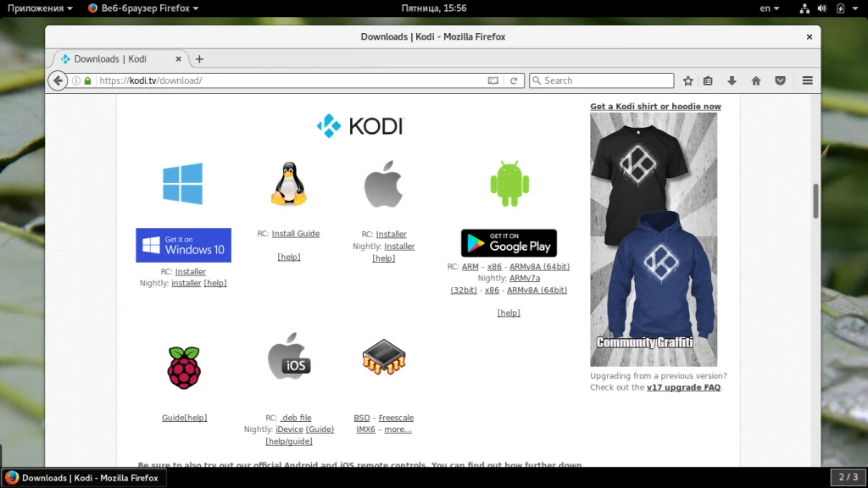Click the Get it on Windows 10 button

tap(183, 245)
